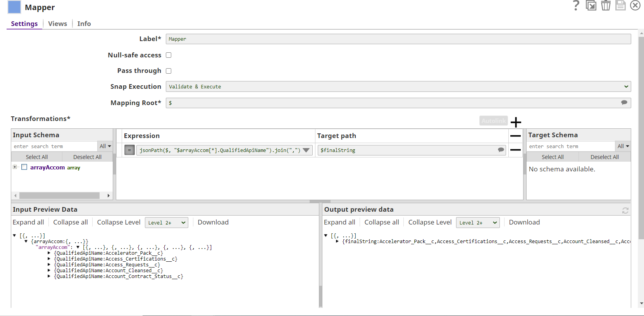
Task: Open the input preview Level 2+ dropdown
Action: pyautogui.click(x=167, y=223)
